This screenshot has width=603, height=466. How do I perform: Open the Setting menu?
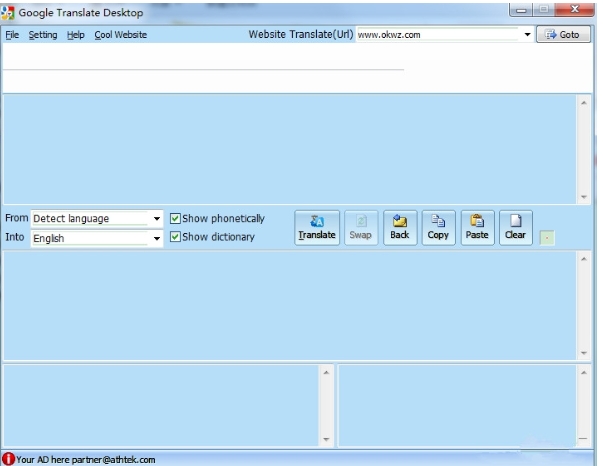[x=43, y=35]
